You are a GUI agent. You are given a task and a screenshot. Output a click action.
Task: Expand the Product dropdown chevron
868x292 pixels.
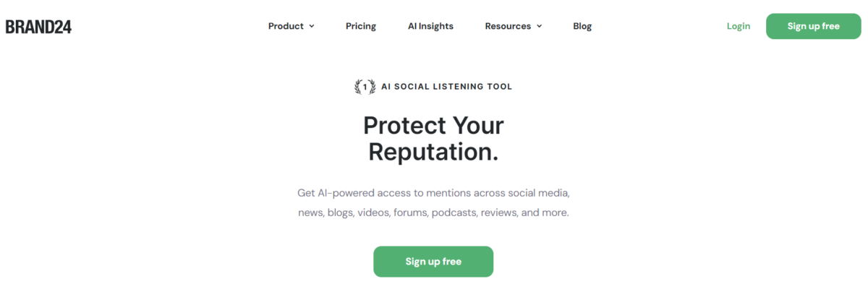[x=312, y=26]
